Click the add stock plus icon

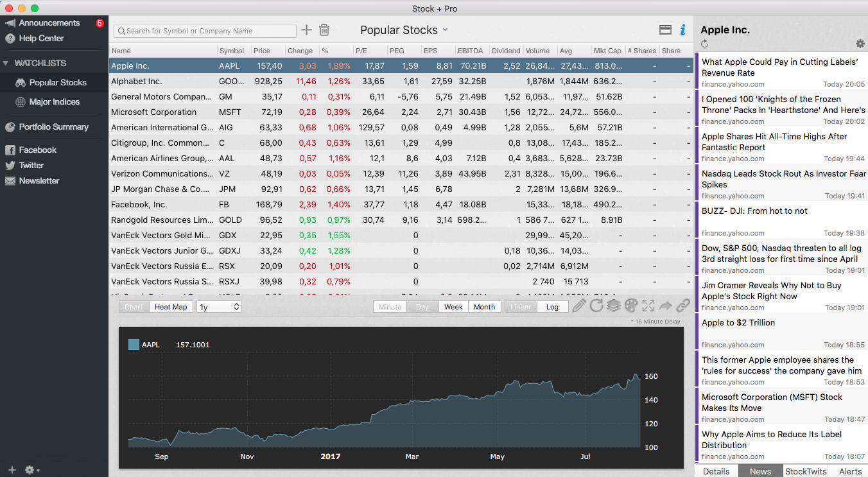(x=306, y=30)
